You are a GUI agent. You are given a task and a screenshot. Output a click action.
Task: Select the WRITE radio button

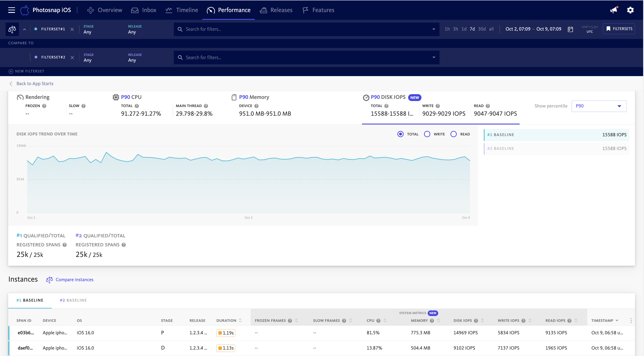coord(427,134)
